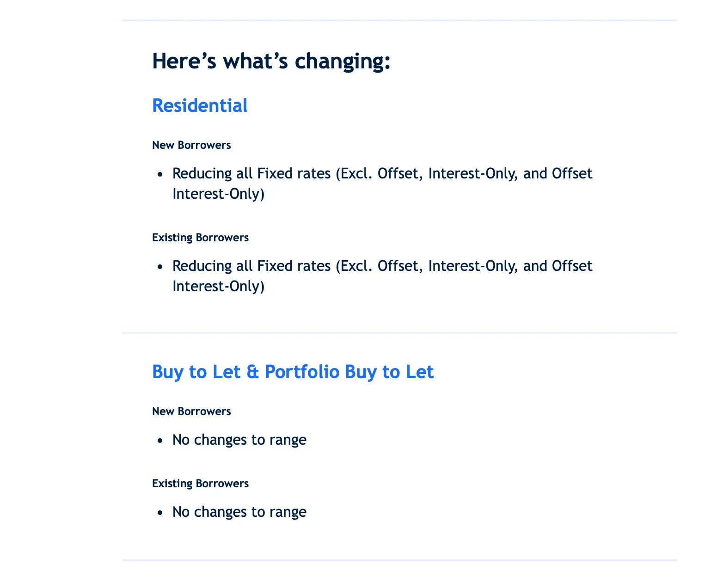
Task: Click the bullet point under Residential Existing Borrowers
Action: [160, 267]
